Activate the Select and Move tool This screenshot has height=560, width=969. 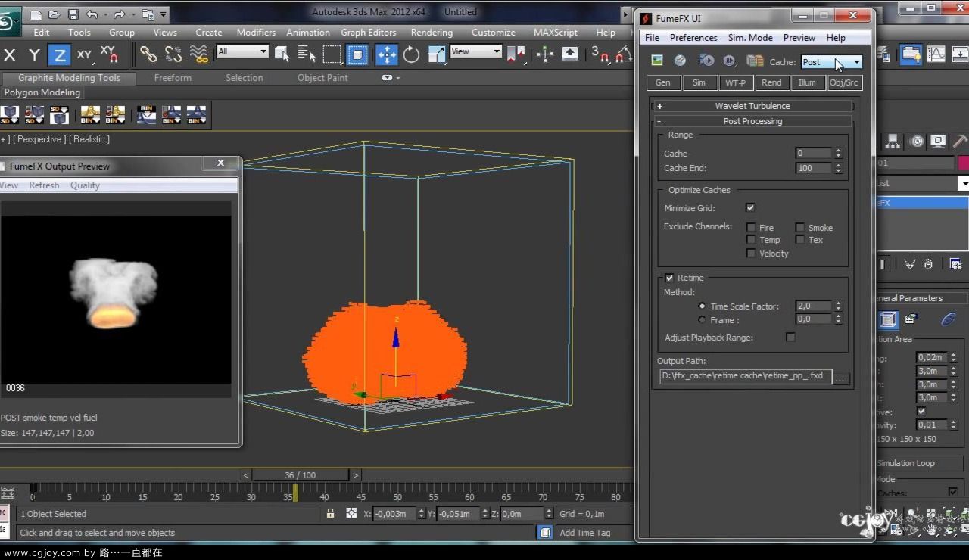click(x=386, y=54)
